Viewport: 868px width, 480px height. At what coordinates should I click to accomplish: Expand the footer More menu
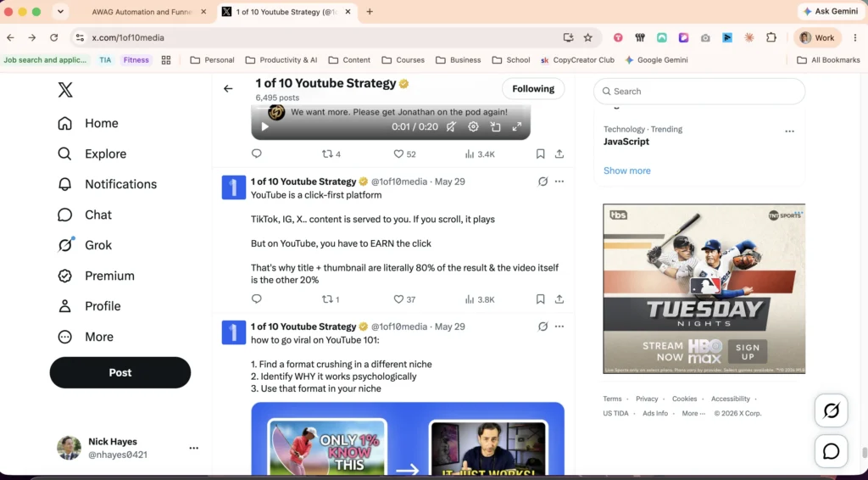pos(693,413)
